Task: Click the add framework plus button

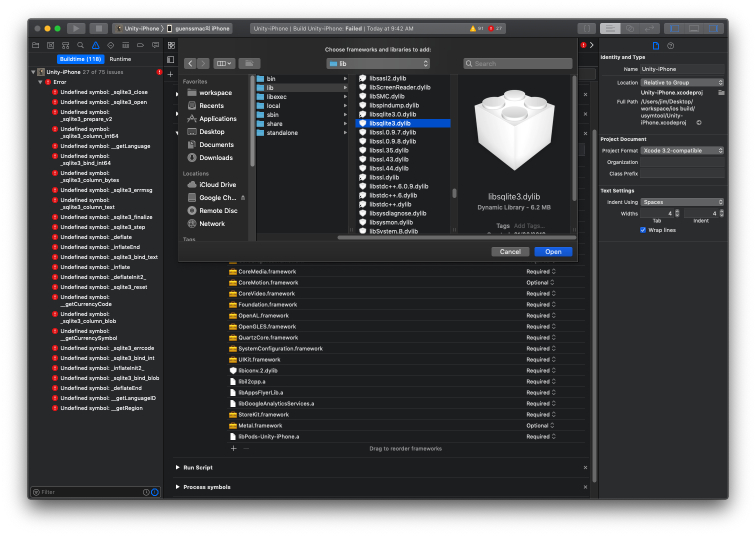Action: click(233, 448)
